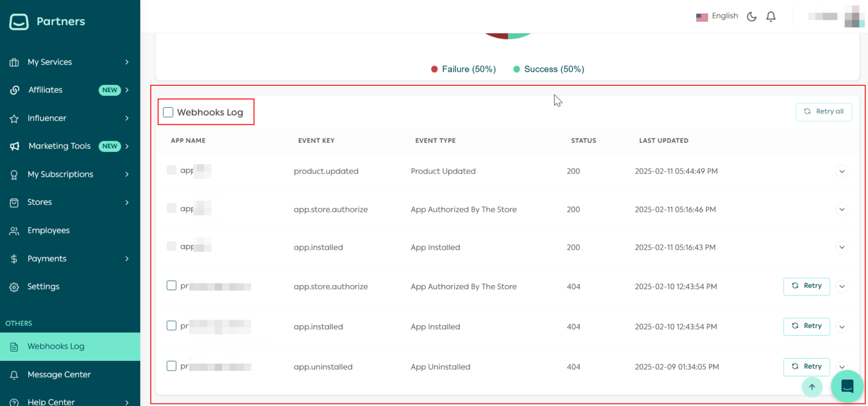The height and width of the screenshot is (406, 868).
Task: Click the Retry all button
Action: tap(823, 112)
